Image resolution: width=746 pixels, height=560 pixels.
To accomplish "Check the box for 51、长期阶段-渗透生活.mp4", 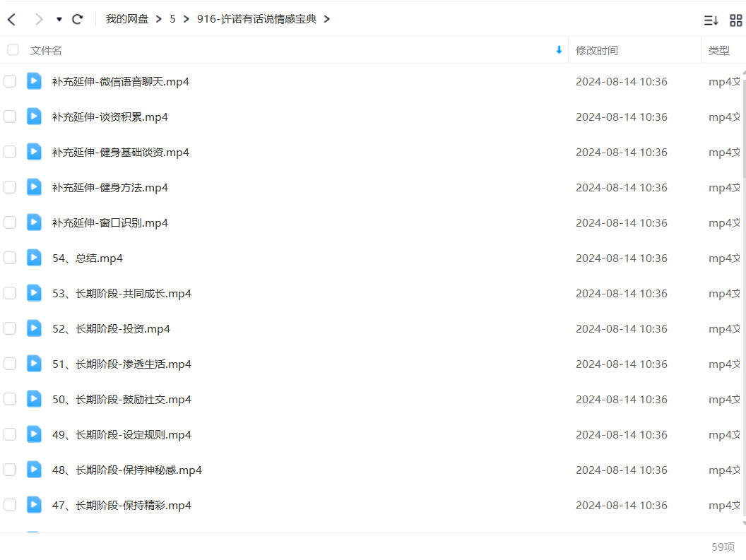I will [10, 364].
